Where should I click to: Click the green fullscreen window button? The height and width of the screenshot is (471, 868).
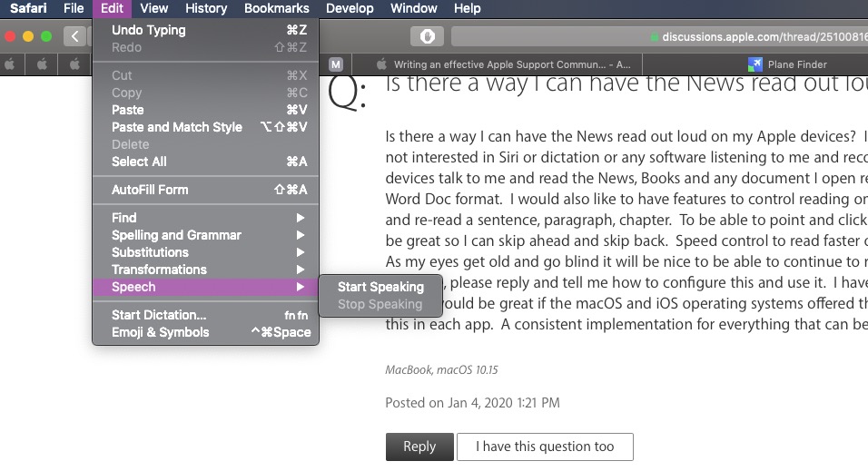pyautogui.click(x=46, y=36)
